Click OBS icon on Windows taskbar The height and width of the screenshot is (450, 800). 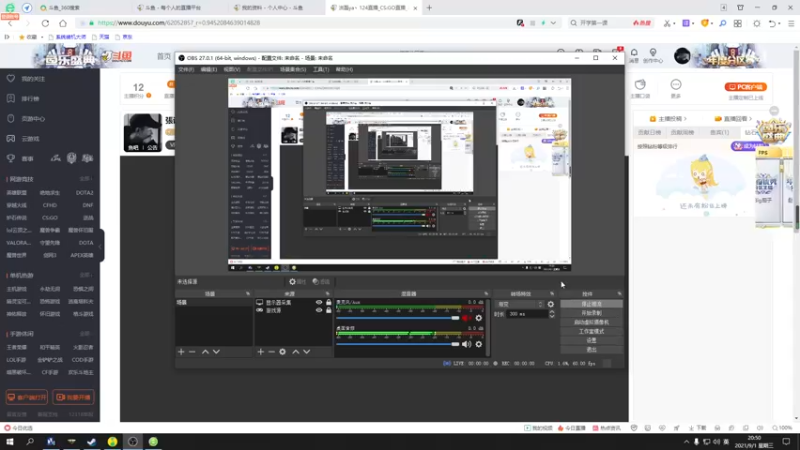(133, 442)
